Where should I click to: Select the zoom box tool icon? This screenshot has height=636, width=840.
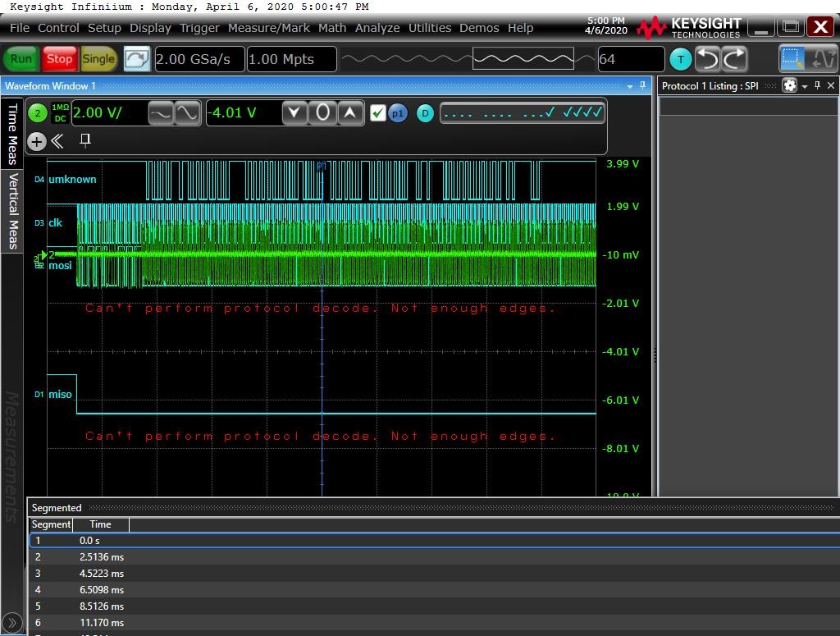[x=792, y=59]
